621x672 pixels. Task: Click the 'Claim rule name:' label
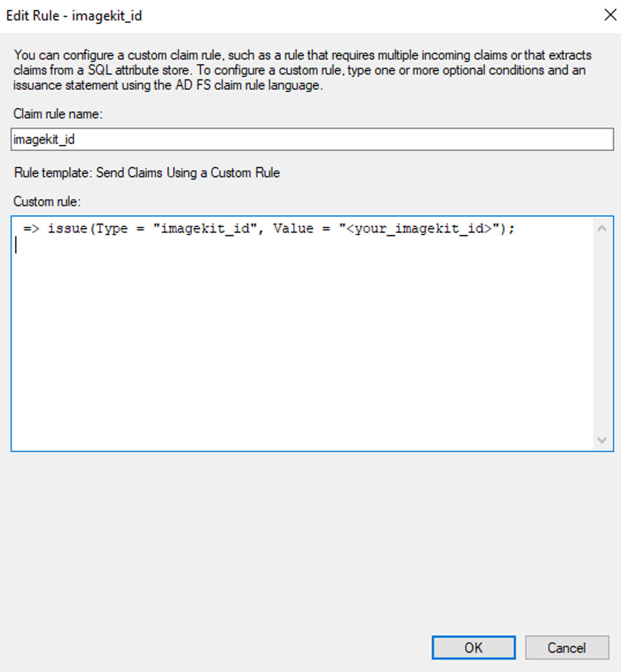pos(58,114)
